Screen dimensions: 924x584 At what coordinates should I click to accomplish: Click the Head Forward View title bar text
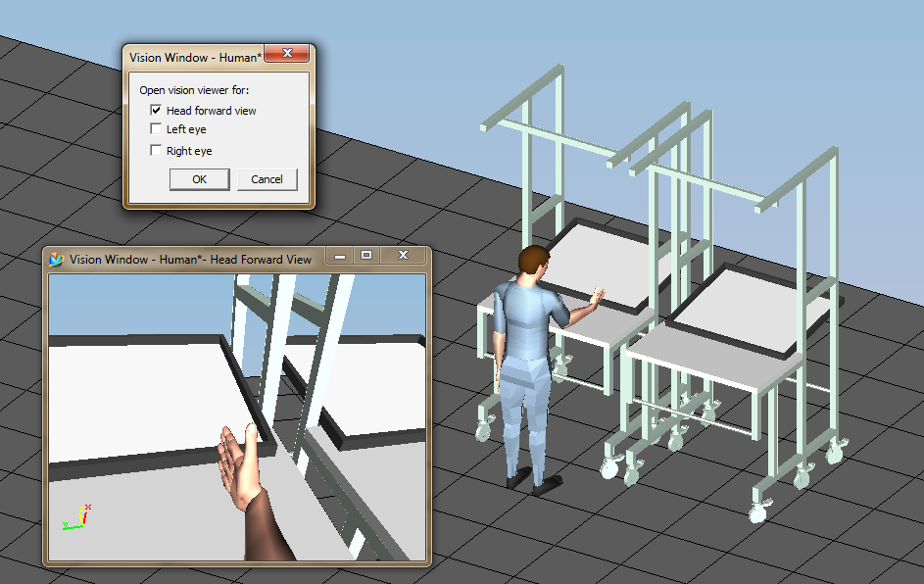click(x=190, y=260)
